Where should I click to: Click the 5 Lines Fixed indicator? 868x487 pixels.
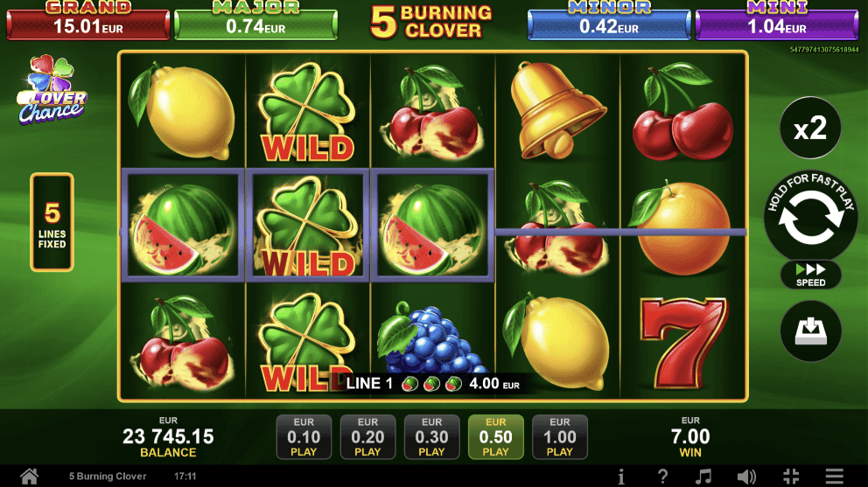(x=52, y=222)
